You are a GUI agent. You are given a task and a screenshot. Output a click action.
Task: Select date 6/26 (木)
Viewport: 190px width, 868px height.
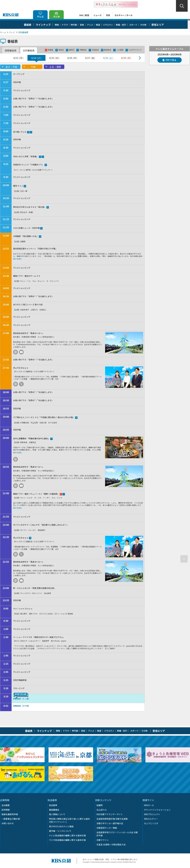point(72,58)
